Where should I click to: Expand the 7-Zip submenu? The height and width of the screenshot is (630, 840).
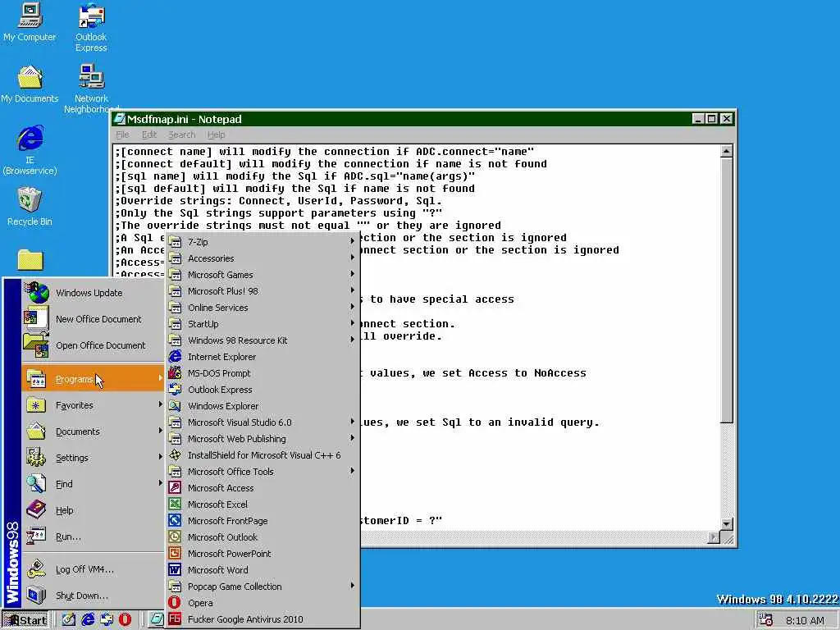[262, 242]
